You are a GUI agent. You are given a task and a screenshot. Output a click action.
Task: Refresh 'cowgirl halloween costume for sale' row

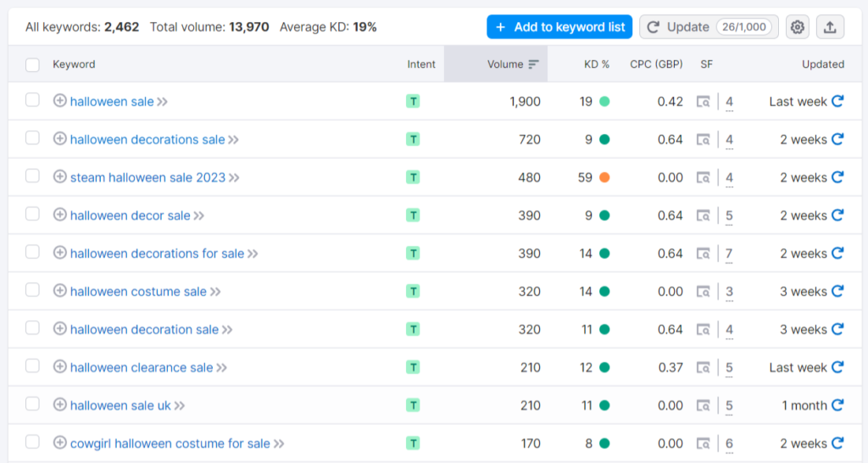[x=837, y=443]
